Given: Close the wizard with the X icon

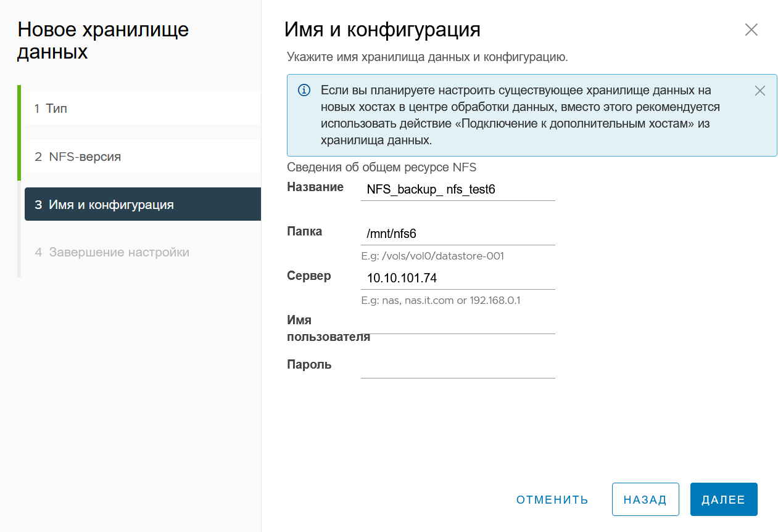Looking at the screenshot, I should 751,30.
